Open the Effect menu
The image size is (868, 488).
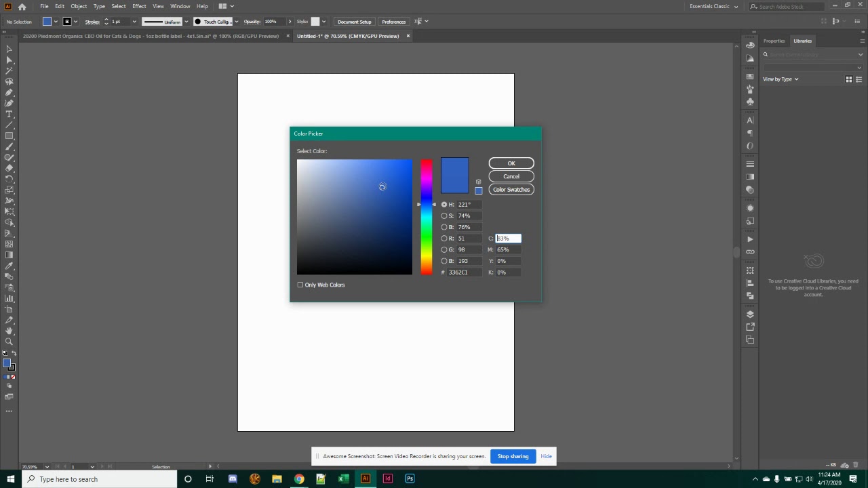(139, 6)
